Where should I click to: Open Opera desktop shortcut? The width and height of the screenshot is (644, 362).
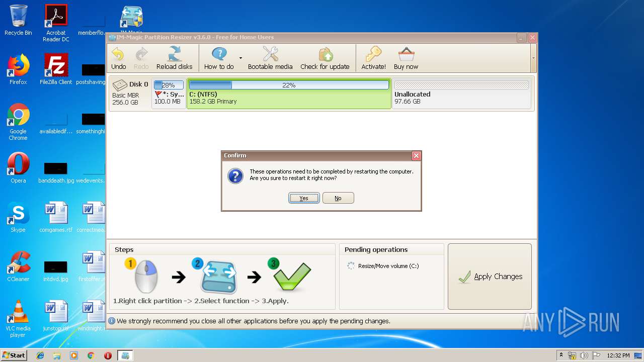click(18, 168)
